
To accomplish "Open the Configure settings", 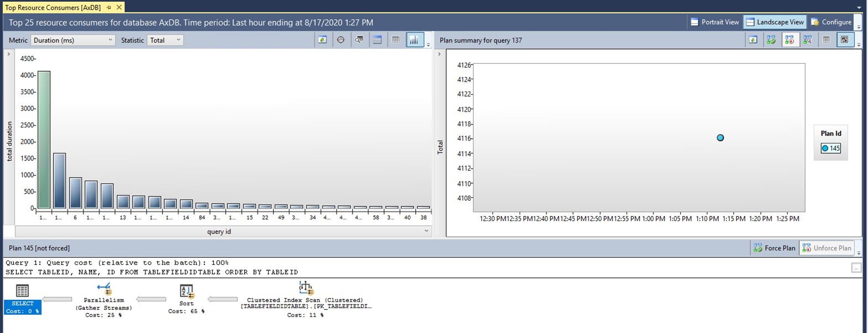I will tap(831, 22).
